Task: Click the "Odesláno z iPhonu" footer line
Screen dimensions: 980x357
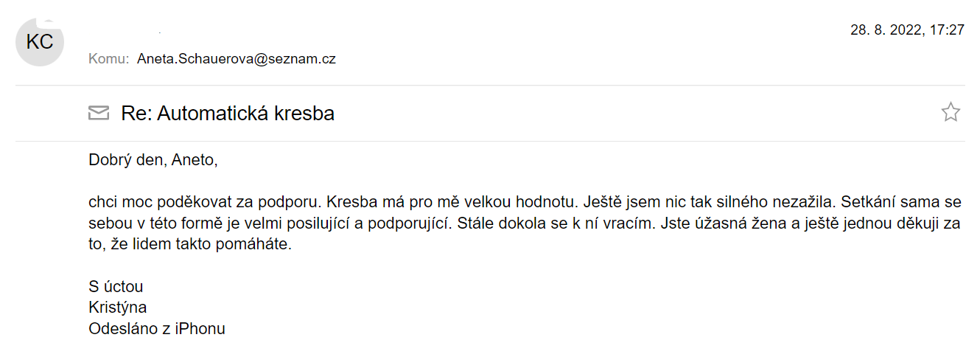Action: tap(157, 329)
